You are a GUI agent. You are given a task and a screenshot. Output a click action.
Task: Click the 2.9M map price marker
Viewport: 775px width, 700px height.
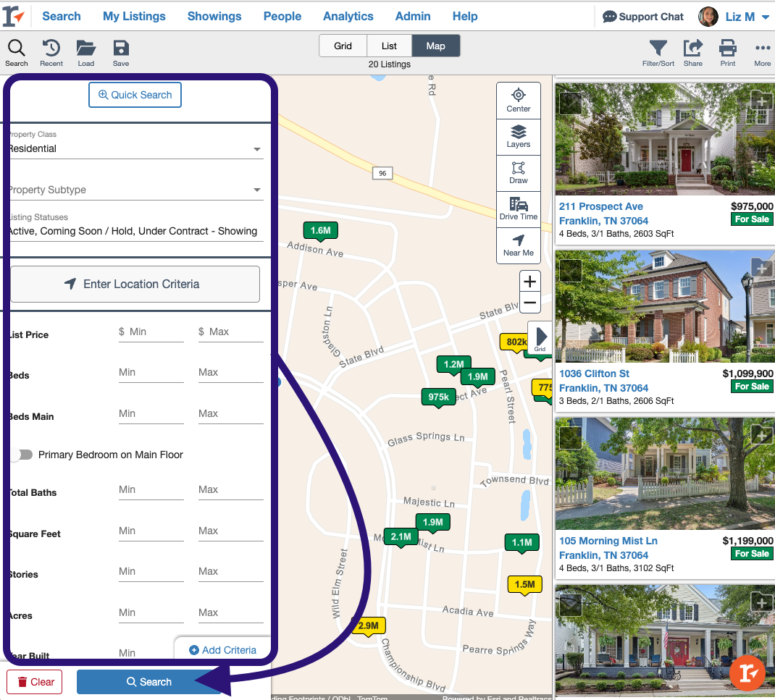pyautogui.click(x=368, y=626)
